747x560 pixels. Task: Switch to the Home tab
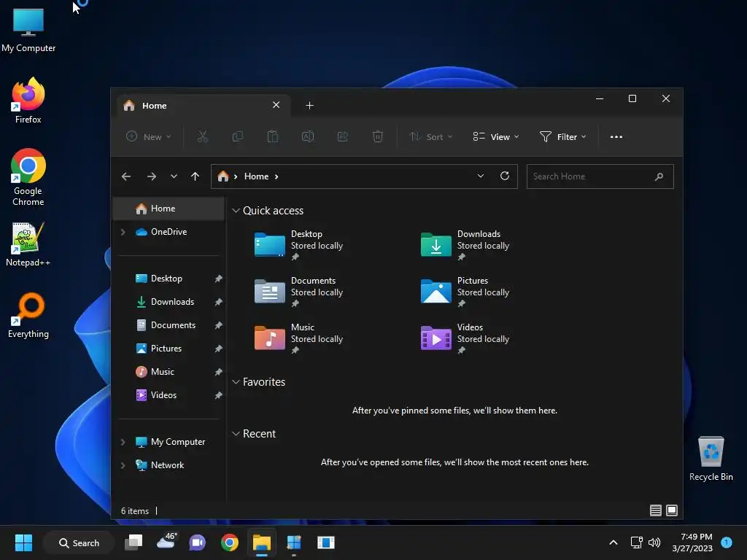coord(204,105)
